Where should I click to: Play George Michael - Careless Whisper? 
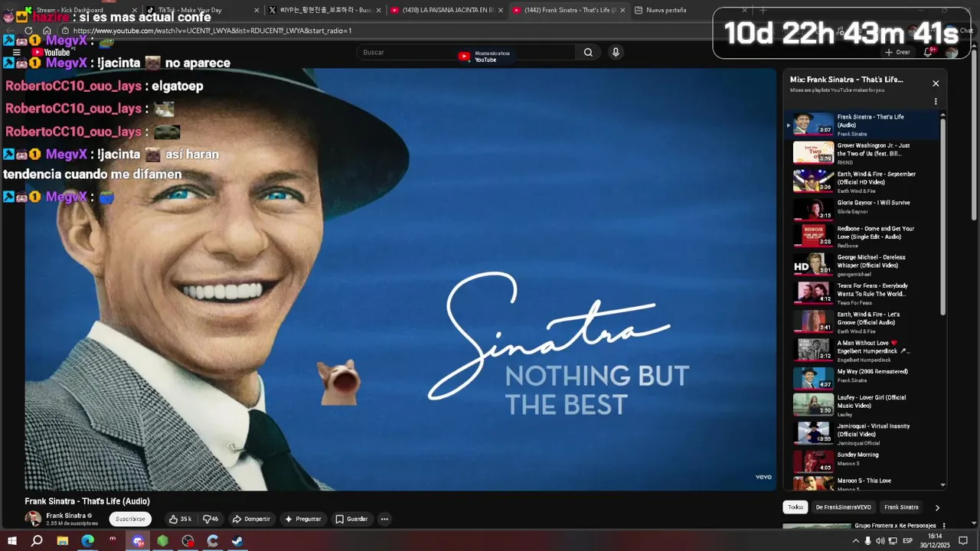coord(863,264)
